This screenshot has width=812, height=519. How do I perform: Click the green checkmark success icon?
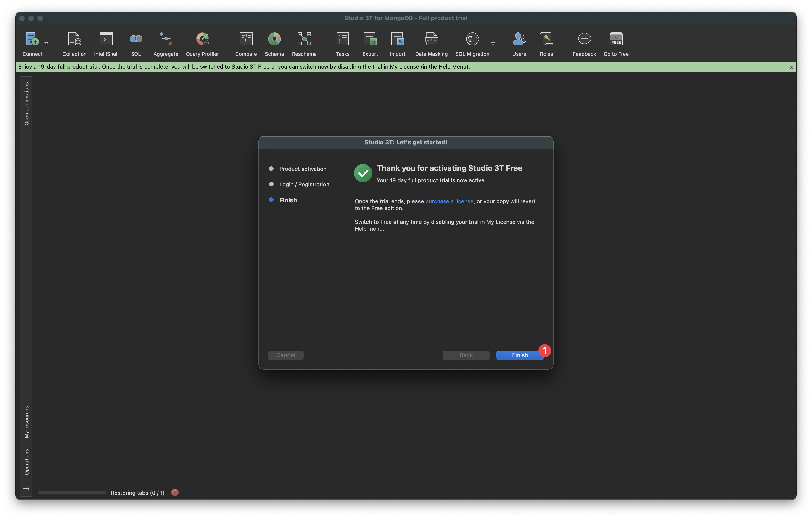[x=363, y=173]
